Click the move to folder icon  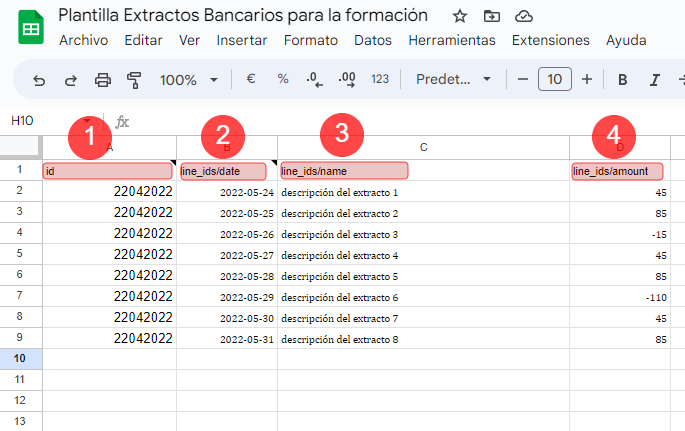491,16
